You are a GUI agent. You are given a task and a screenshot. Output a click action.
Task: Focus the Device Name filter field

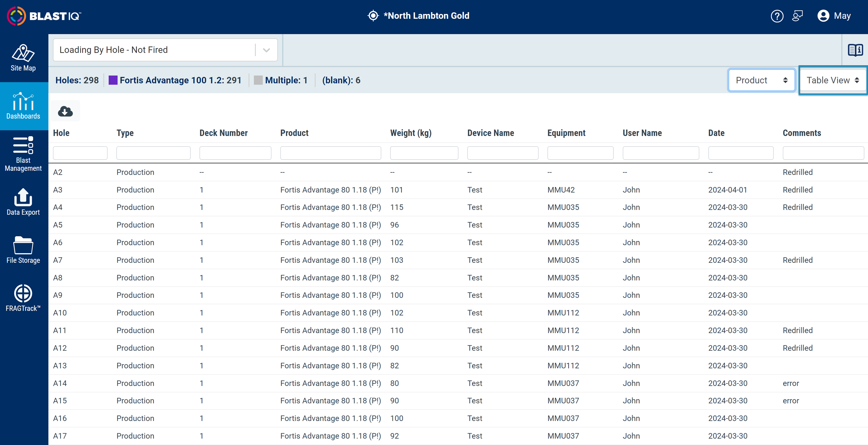503,153
